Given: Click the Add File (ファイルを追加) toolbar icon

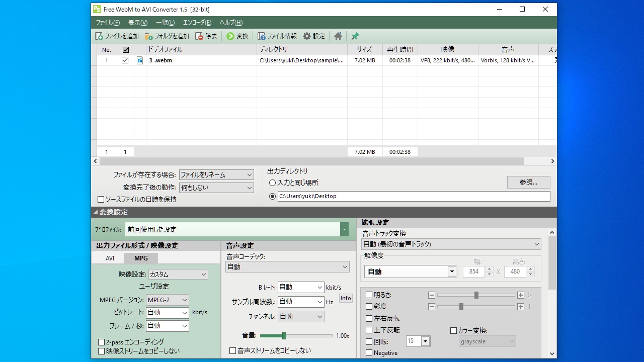Looking at the screenshot, I should pyautogui.click(x=99, y=36).
